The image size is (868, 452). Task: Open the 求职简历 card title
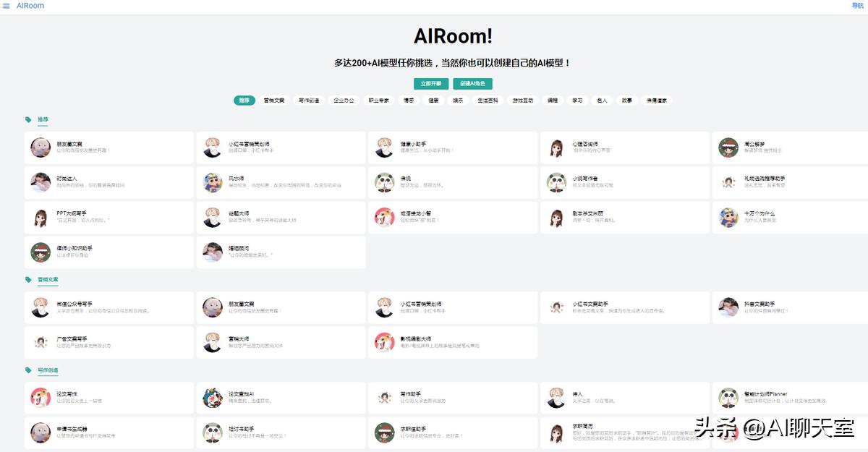tap(583, 426)
